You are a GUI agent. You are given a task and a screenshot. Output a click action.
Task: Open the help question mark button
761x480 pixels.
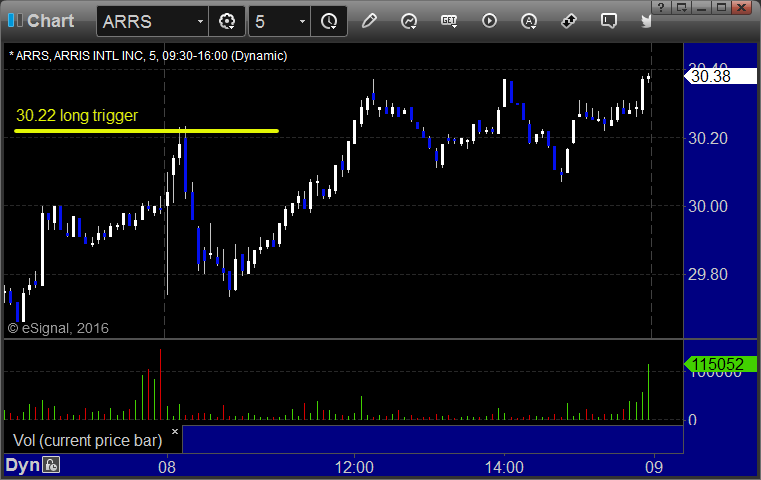pos(661,7)
